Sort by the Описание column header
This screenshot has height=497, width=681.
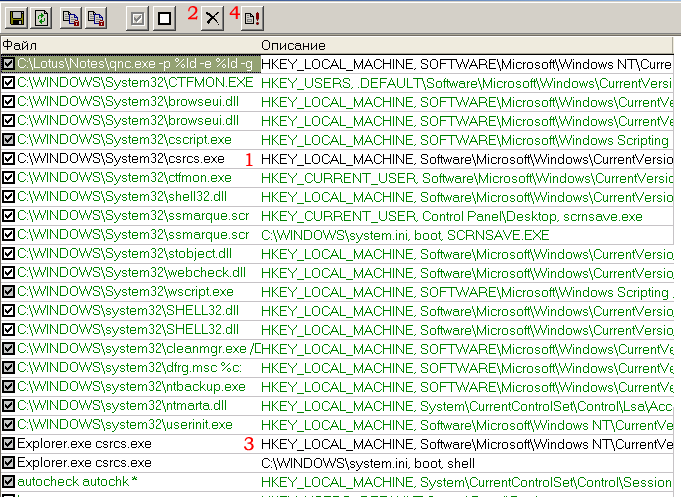tap(466, 45)
